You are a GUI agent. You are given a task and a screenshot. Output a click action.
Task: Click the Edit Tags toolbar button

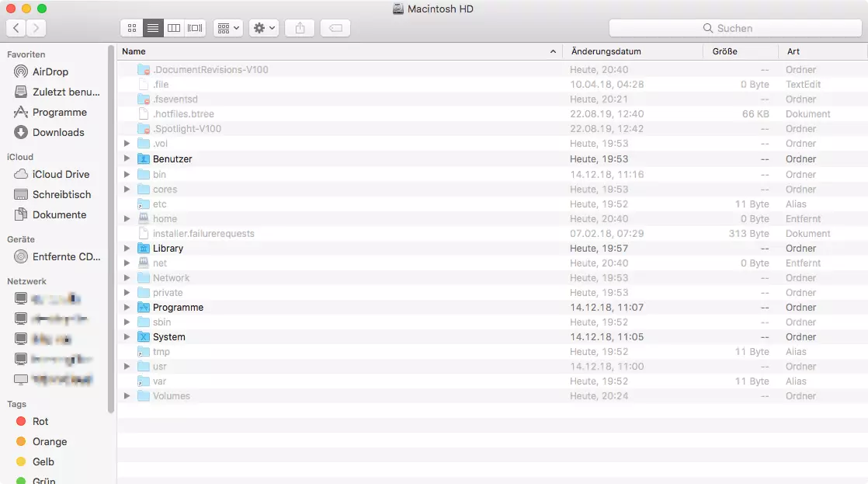[x=335, y=28]
